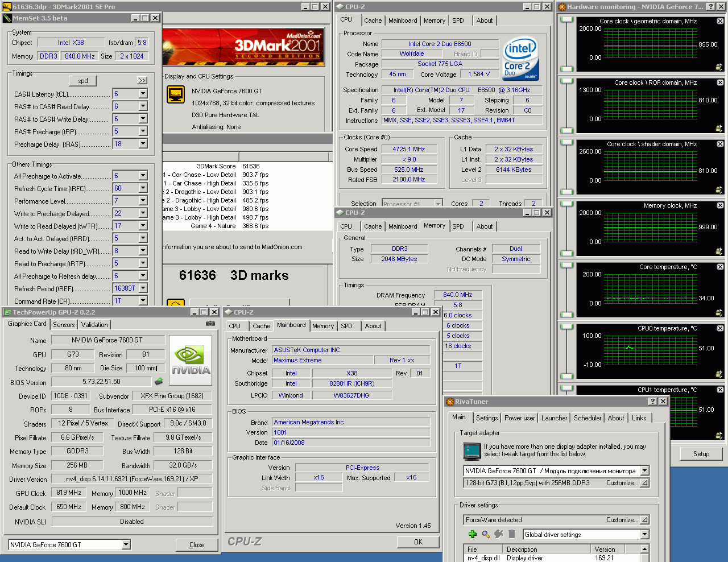Click the monitor icon under Target adapter

click(472, 451)
